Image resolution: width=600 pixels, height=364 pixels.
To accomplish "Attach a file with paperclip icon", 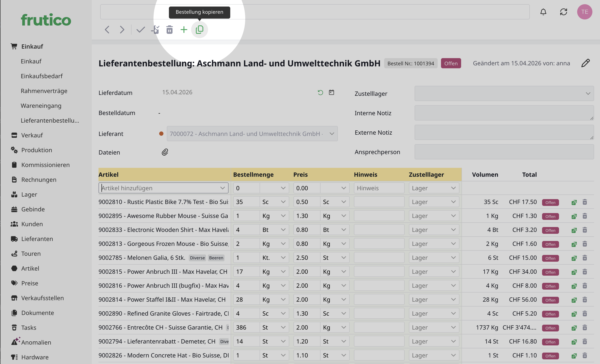I will coord(165,152).
